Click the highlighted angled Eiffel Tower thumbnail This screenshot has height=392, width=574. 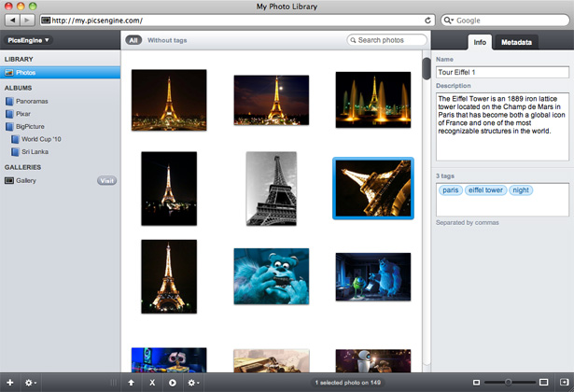point(373,189)
